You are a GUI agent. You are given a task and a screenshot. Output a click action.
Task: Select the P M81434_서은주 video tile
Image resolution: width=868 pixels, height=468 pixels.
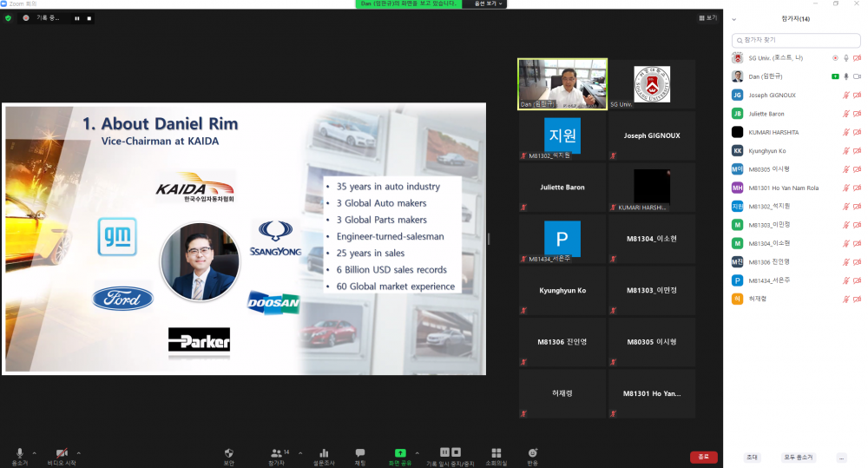[x=562, y=239]
